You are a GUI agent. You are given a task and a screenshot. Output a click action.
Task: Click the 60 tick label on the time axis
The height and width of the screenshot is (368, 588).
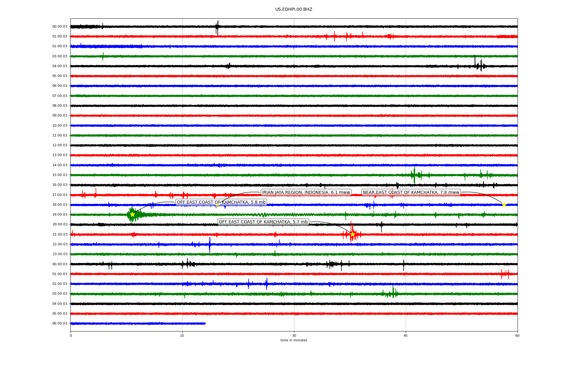(517, 335)
